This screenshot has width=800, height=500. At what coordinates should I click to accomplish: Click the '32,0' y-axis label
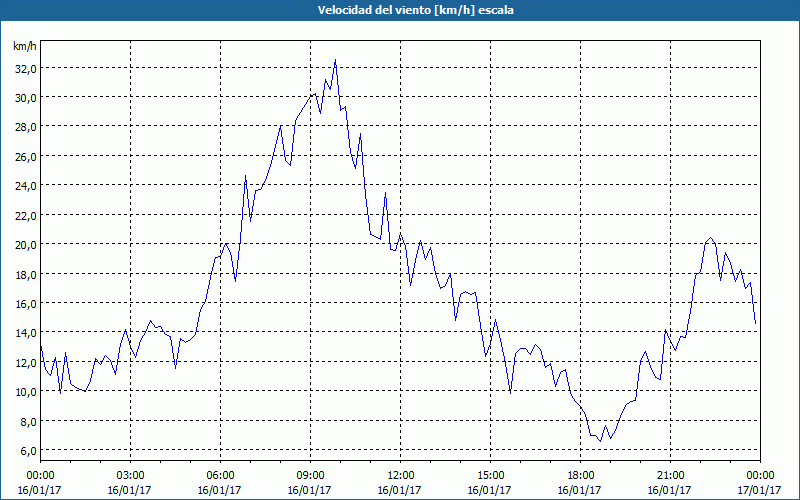tap(26, 68)
